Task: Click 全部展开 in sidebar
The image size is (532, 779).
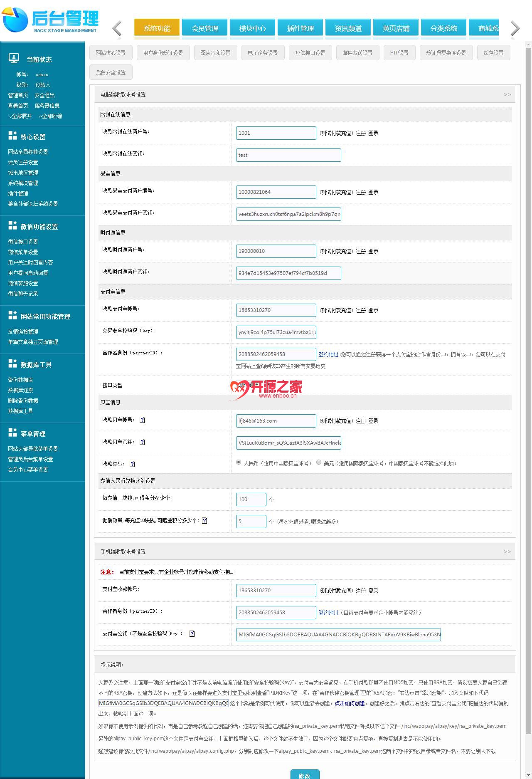Action: point(20,116)
